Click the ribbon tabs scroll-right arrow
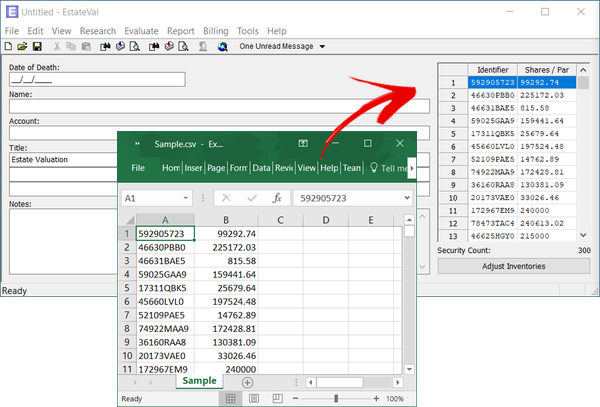The height and width of the screenshot is (407, 600). 412,168
